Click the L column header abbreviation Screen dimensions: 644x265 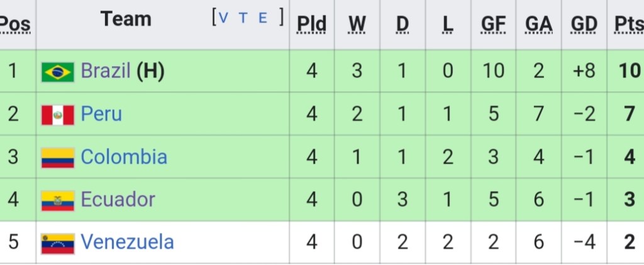pyautogui.click(x=448, y=24)
